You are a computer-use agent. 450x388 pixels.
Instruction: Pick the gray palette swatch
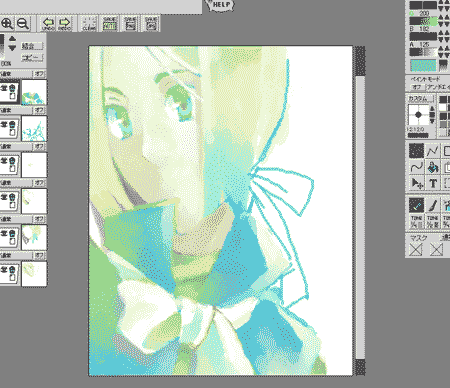coord(443,125)
